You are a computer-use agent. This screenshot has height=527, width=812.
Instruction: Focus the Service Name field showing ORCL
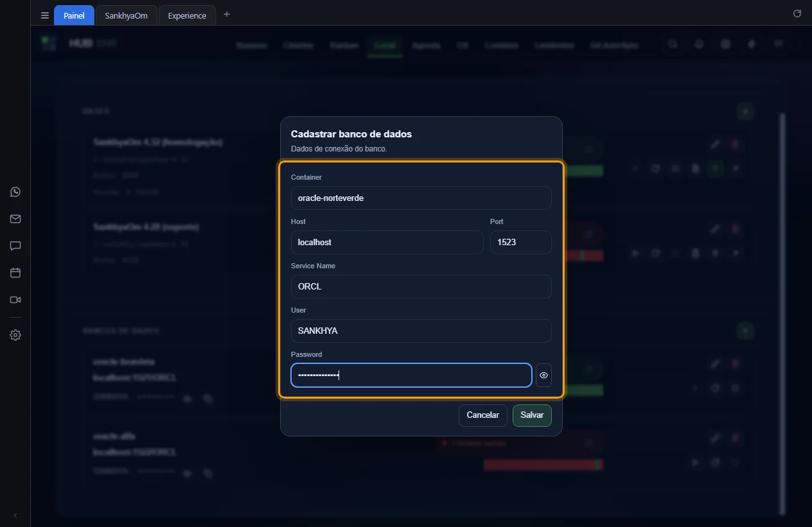pos(421,286)
